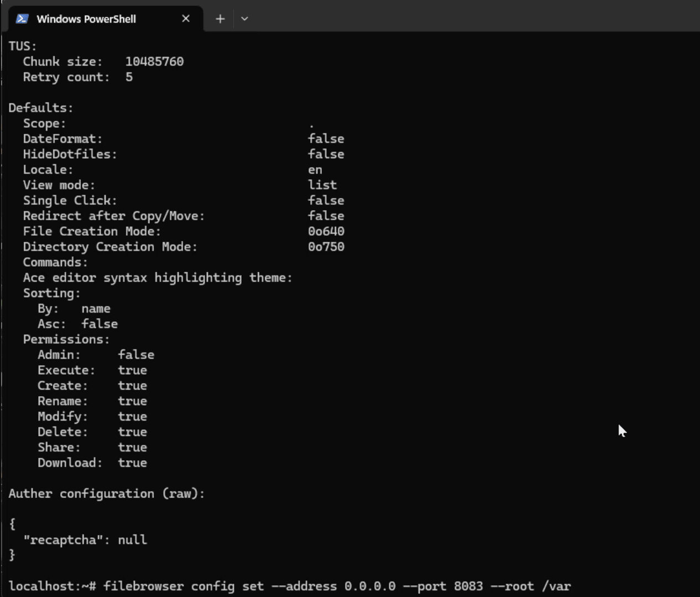700x597 pixels.
Task: Click the '--port 8083' argument
Action: pyautogui.click(x=443, y=586)
